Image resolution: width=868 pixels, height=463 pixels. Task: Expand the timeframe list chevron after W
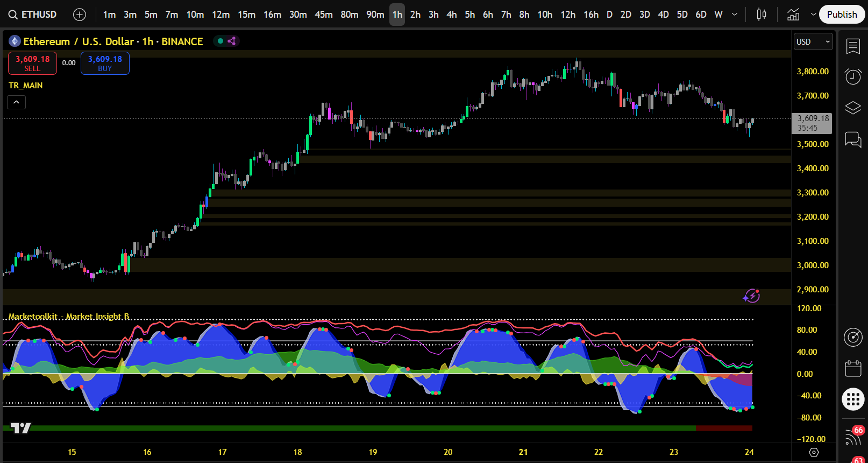click(x=735, y=15)
